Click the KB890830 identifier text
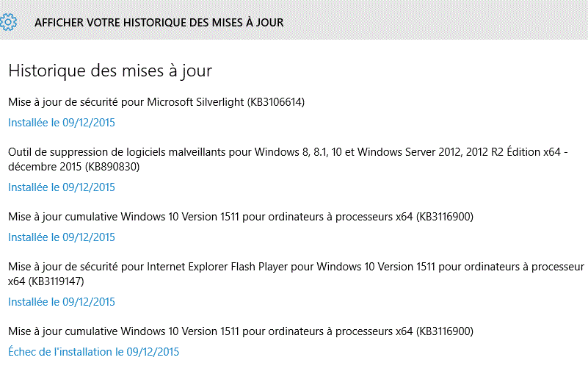 (x=112, y=167)
